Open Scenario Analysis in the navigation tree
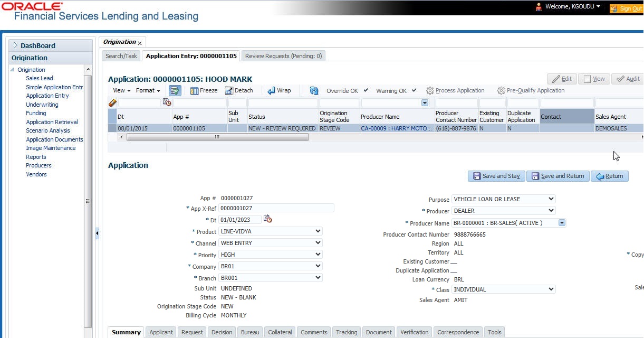The height and width of the screenshot is (338, 644). point(48,130)
